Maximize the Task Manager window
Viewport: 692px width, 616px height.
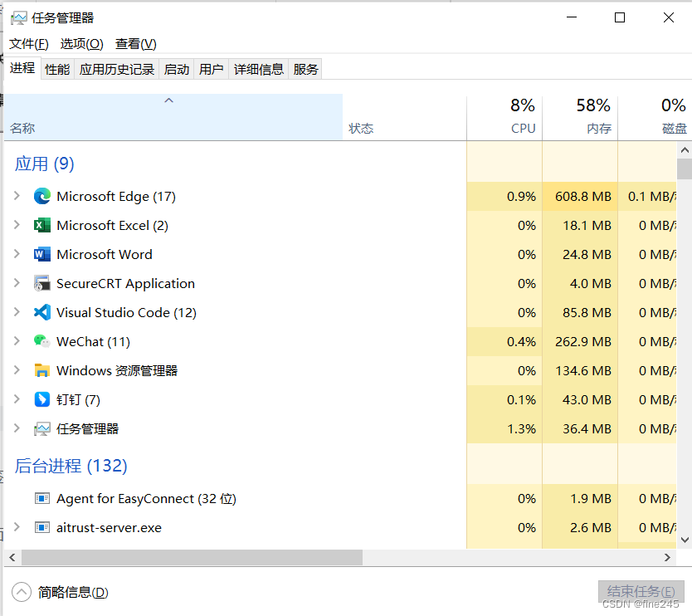[620, 17]
